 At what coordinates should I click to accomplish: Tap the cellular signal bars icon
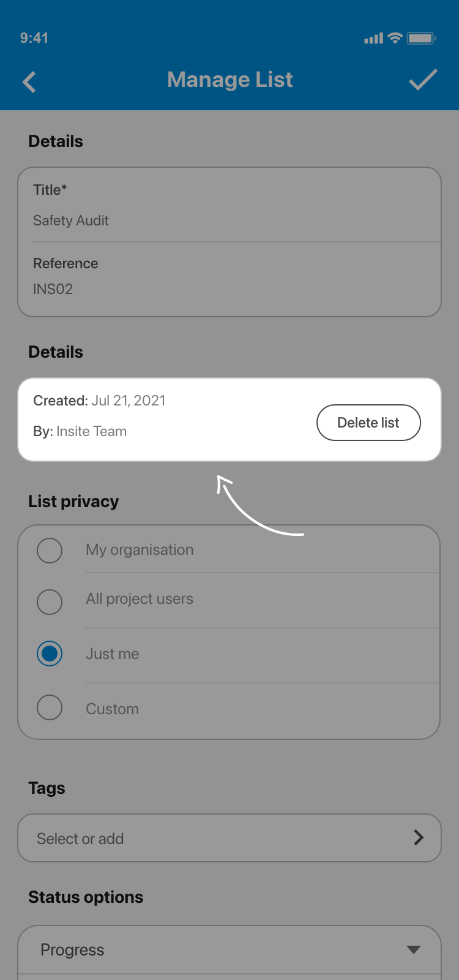(x=373, y=39)
